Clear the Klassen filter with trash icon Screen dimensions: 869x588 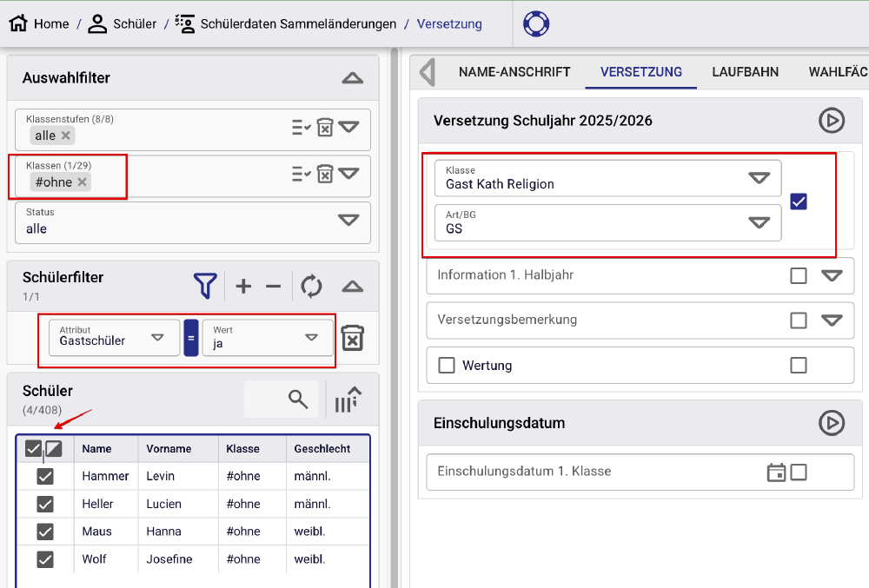(x=324, y=174)
